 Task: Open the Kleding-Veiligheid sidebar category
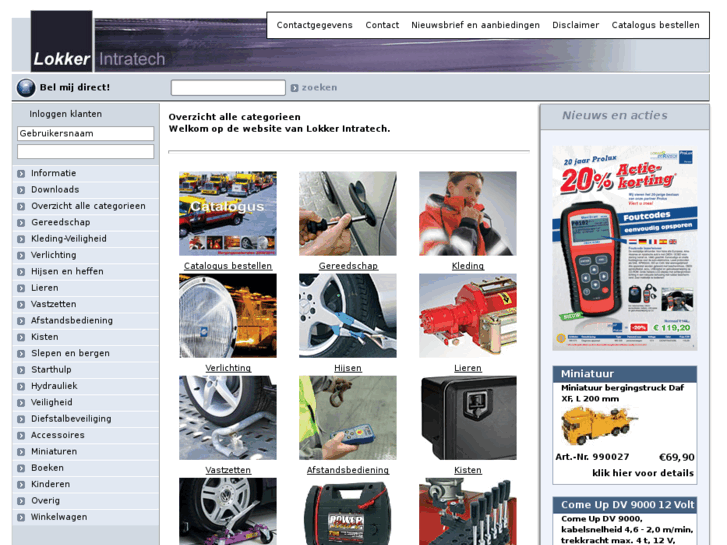69,239
